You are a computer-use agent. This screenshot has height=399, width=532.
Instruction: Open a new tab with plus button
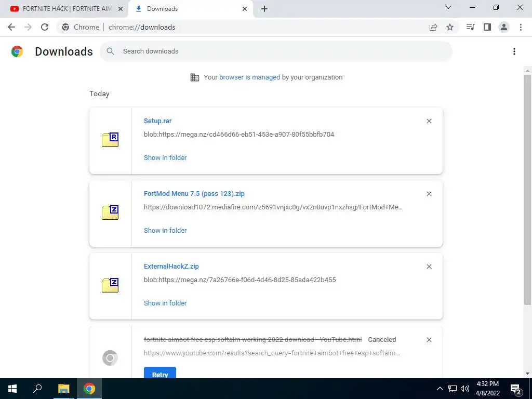pyautogui.click(x=264, y=9)
